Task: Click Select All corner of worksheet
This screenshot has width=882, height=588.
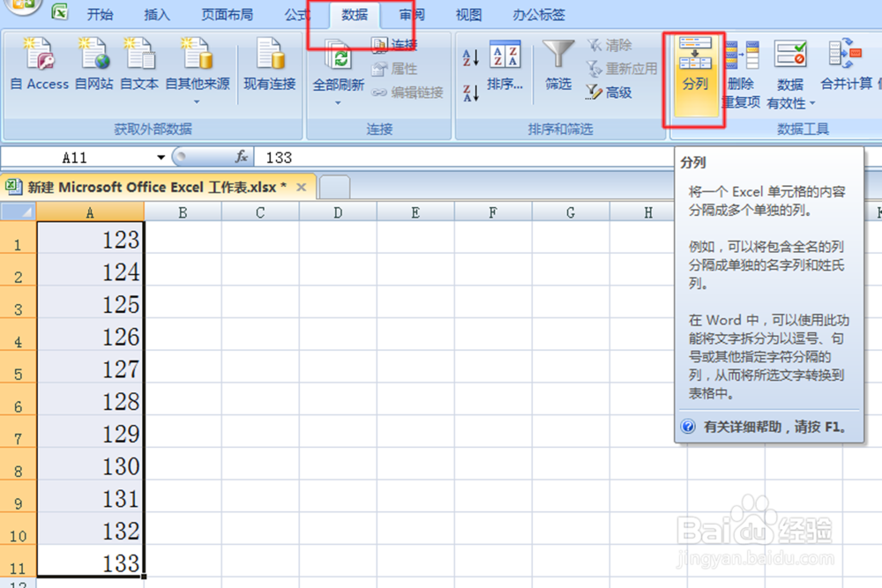Action: (18, 212)
